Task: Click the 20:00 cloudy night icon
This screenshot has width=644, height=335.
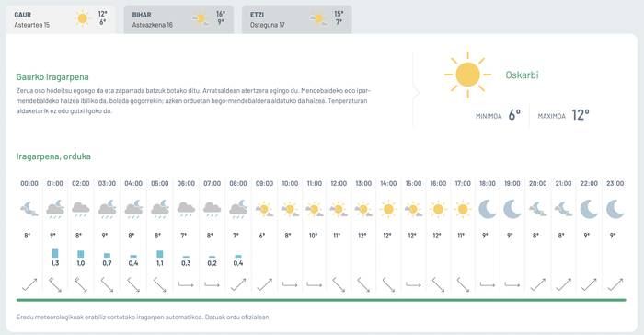Action: [x=537, y=209]
